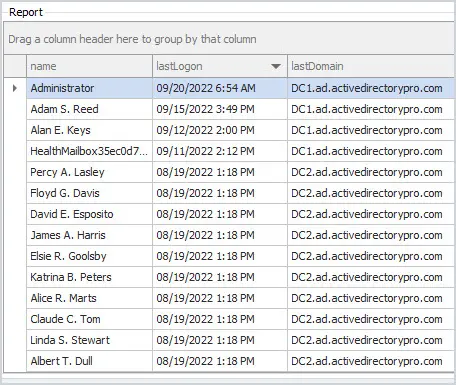Click lastDomain cell for Linda S. Stewart

click(371, 340)
